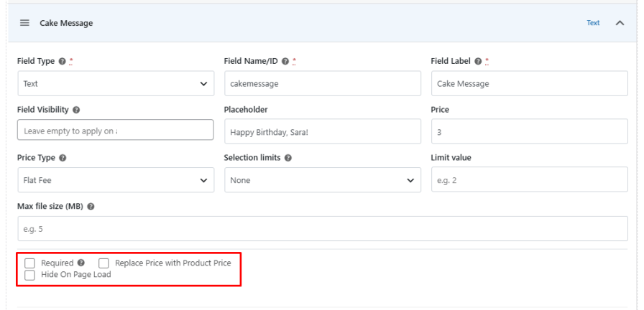The width and height of the screenshot is (644, 310).
Task: Click help icon next to Max file size
Action: click(91, 207)
